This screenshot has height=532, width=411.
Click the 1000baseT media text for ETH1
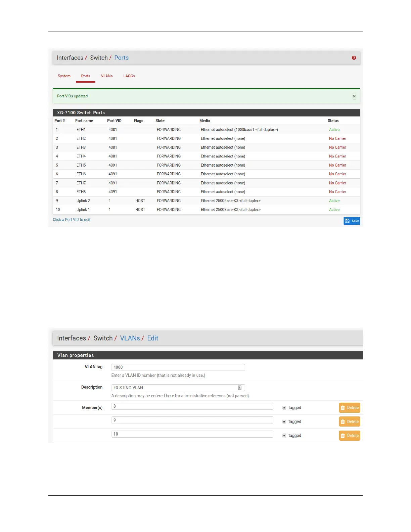(x=239, y=130)
